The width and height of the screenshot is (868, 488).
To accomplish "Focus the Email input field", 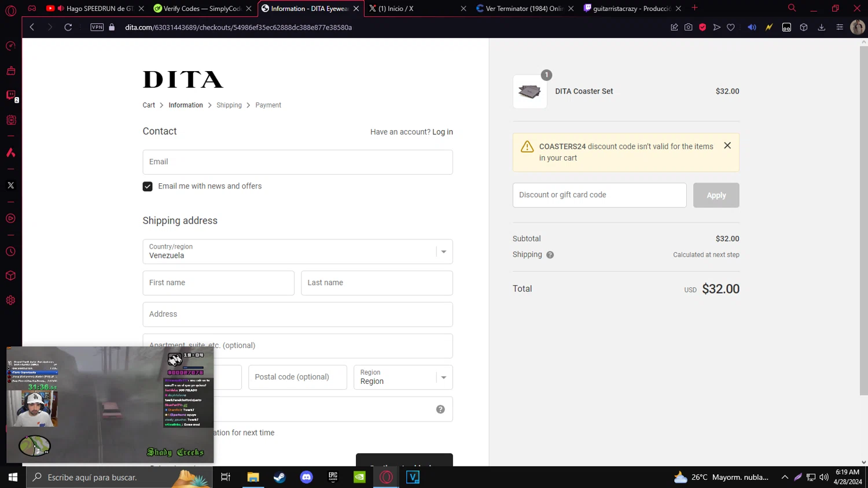I will click(297, 162).
